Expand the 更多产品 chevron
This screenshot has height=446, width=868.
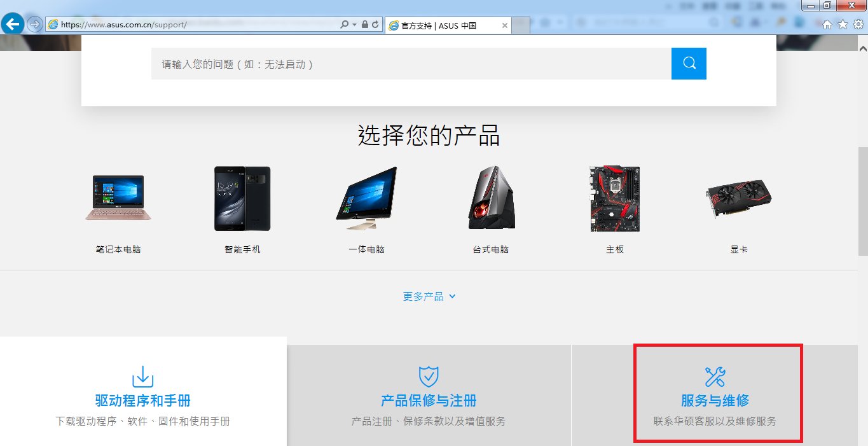[x=451, y=296]
